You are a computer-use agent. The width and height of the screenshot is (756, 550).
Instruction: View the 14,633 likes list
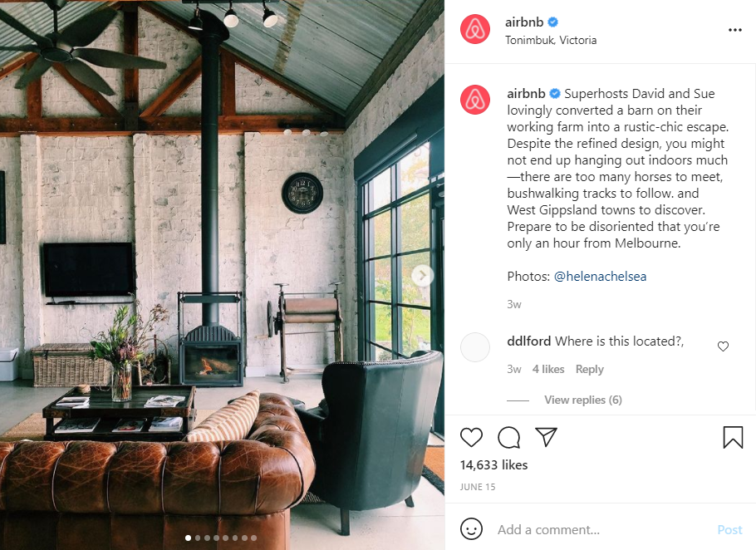[x=493, y=464]
